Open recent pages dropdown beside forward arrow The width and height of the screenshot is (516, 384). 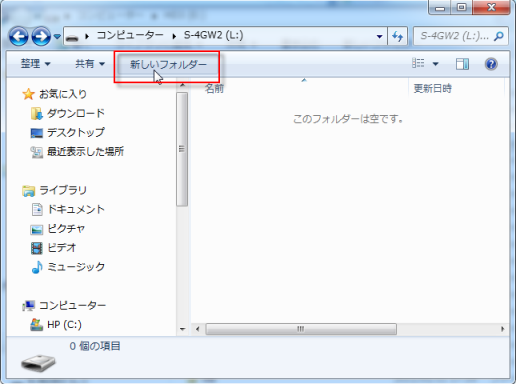[57, 36]
